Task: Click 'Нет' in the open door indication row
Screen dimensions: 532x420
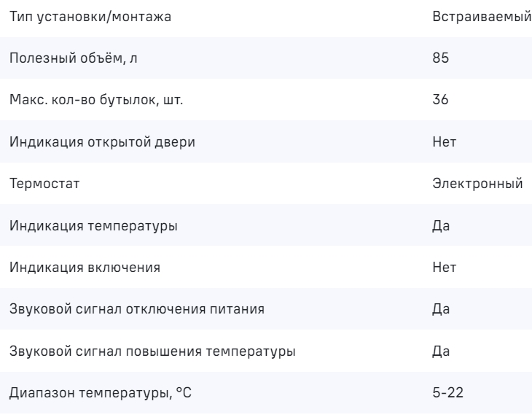Action: (x=444, y=142)
